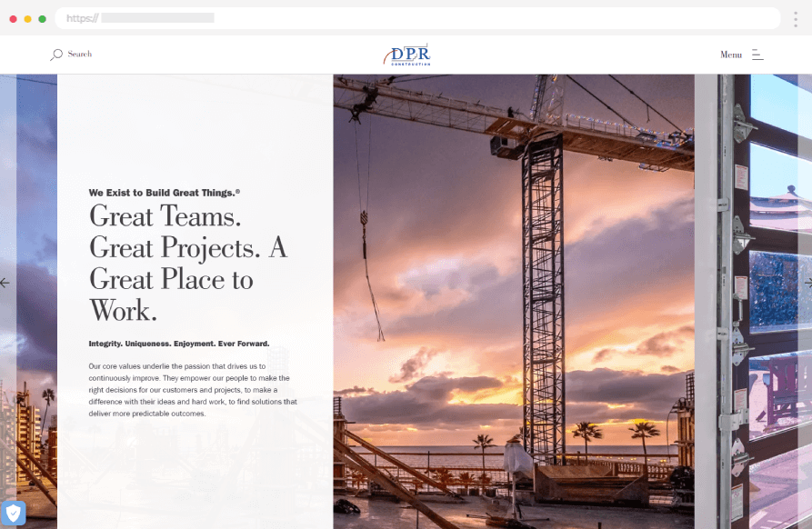Focus the https address bar
The height and width of the screenshot is (529, 812).
point(418,18)
